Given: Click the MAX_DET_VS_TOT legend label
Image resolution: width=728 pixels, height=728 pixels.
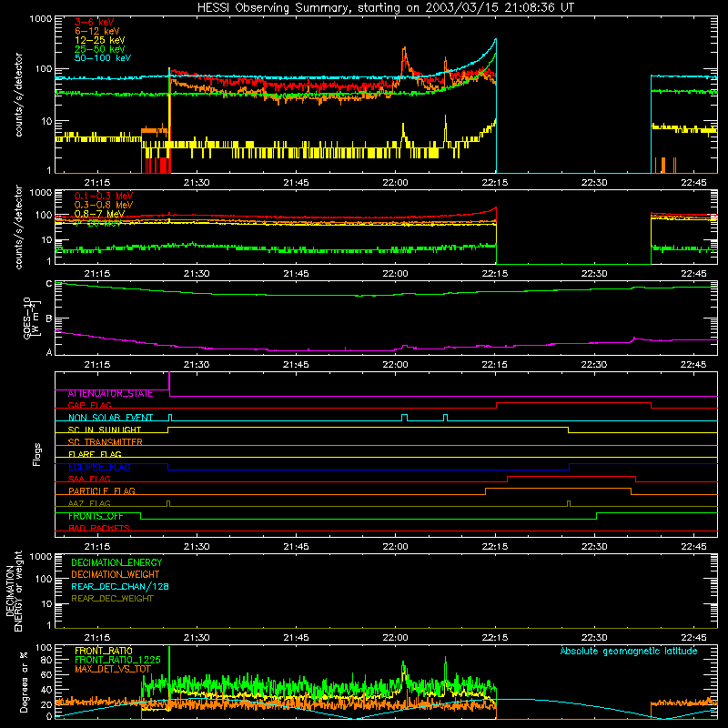Looking at the screenshot, I should [x=113, y=669].
